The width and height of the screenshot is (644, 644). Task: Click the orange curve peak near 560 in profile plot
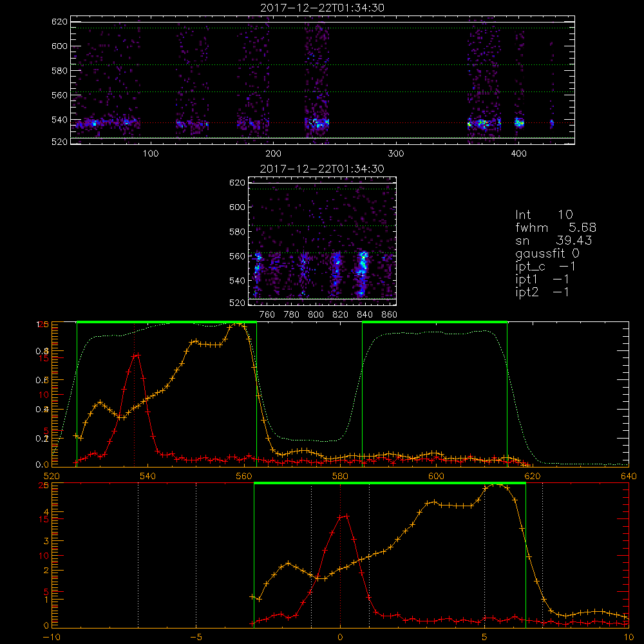click(x=238, y=325)
